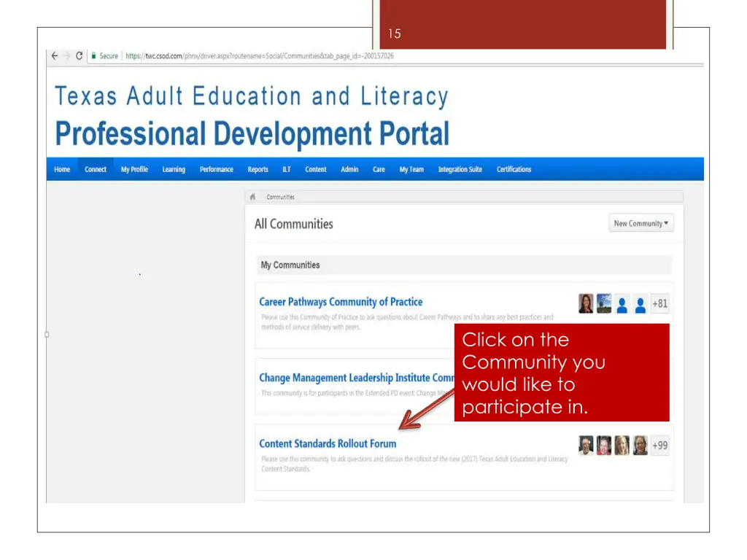The image size is (747, 560).
Task: Open the Content Standards Rollout Forum link
Action: pos(328,444)
